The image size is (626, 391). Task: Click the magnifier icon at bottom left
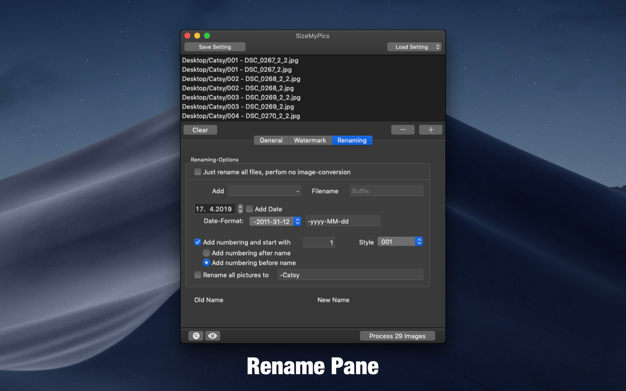click(x=196, y=336)
